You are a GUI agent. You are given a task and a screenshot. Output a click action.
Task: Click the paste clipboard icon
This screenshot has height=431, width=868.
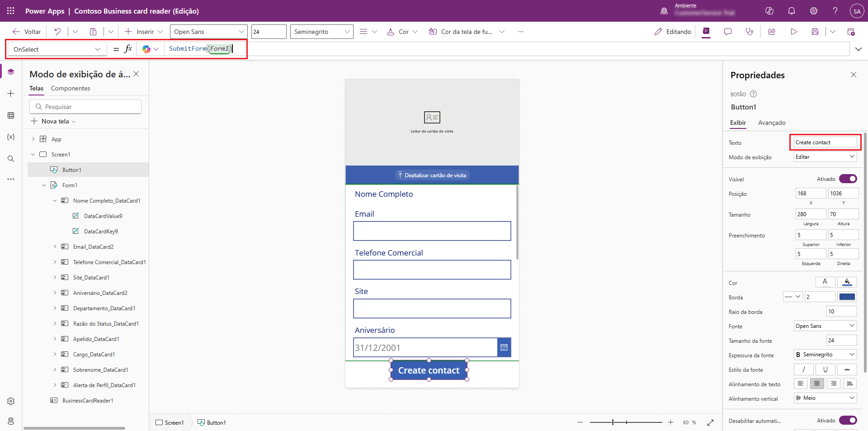(x=93, y=32)
